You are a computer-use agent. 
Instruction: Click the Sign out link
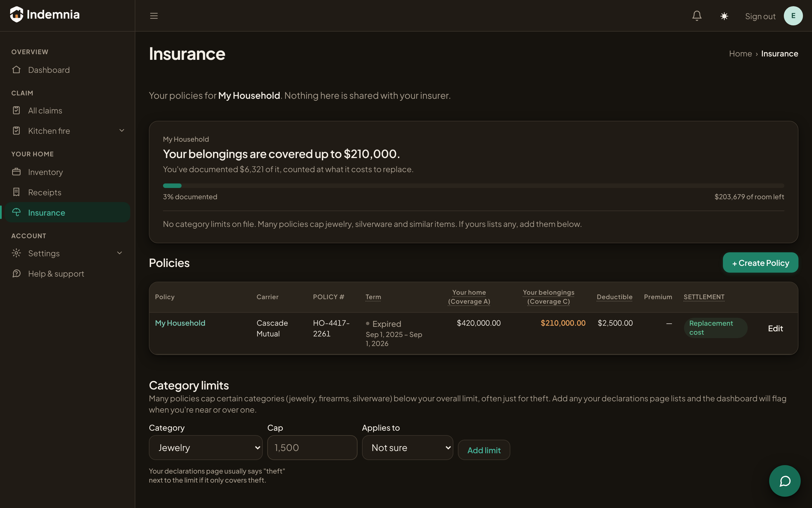point(760,16)
